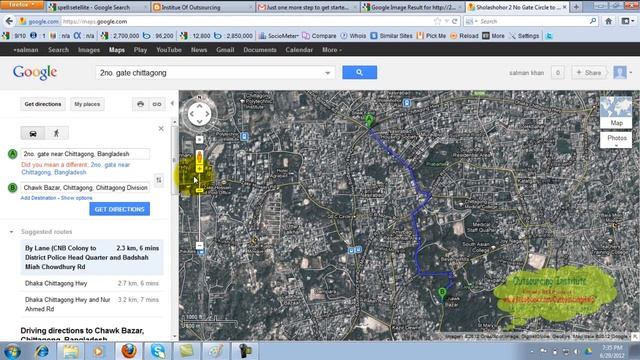Select driving mode car icon
Image resolution: width=640 pixels, height=360 pixels.
[33, 133]
